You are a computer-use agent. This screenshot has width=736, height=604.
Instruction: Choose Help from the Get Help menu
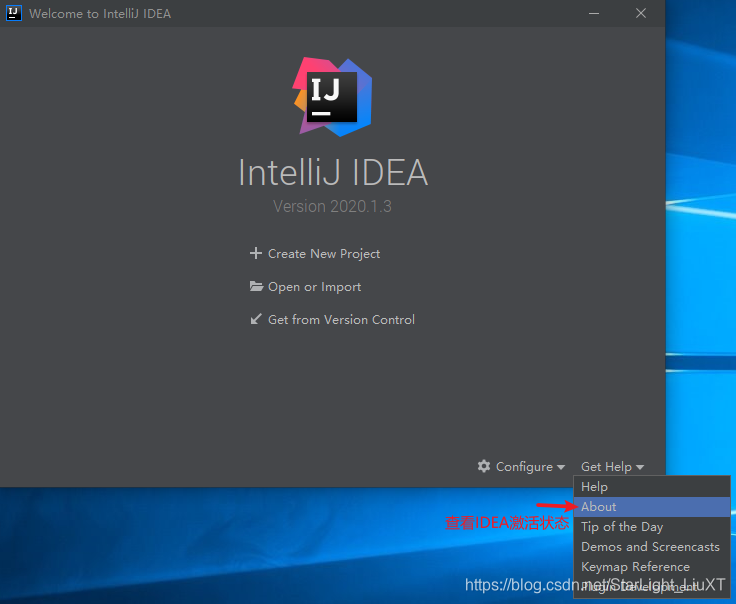coord(652,487)
